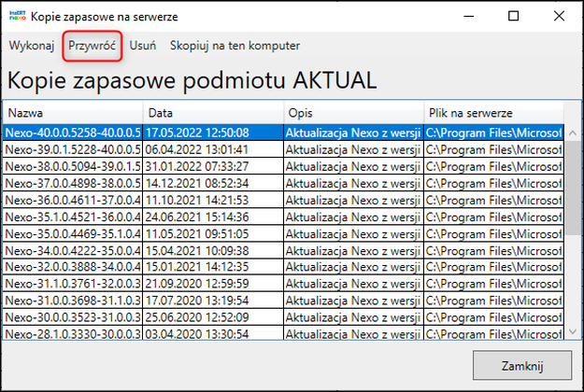Click Usuń to delete the backup
The width and height of the screenshot is (584, 392).
(143, 46)
